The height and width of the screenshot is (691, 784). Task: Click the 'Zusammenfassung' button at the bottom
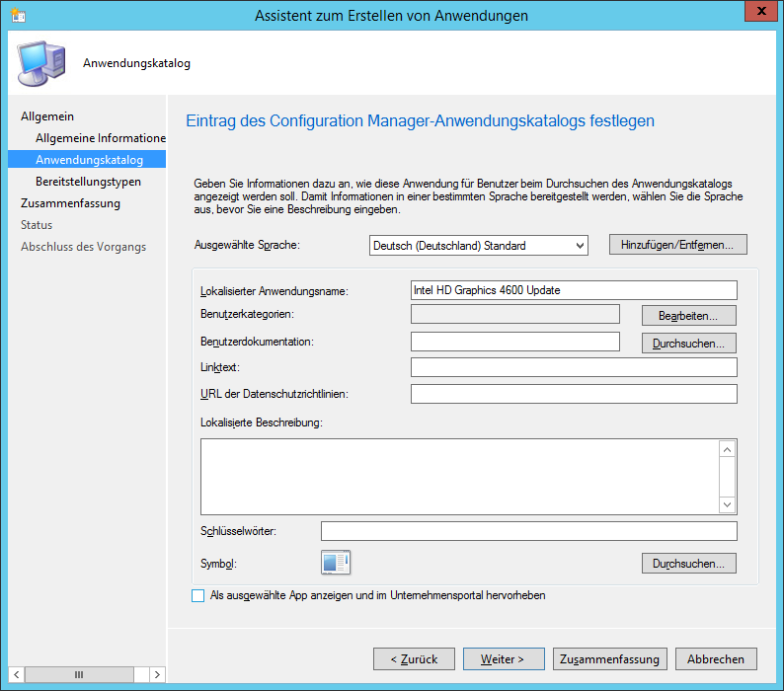(x=610, y=658)
